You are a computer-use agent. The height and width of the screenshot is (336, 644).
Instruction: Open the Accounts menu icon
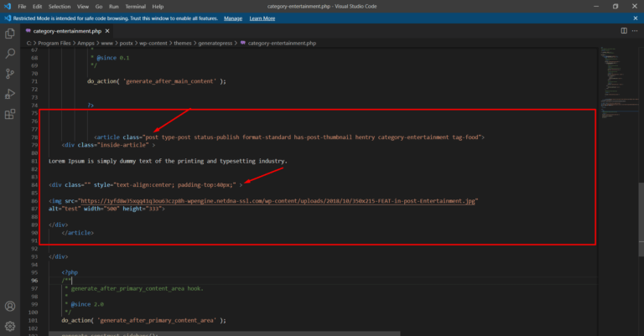coord(10,306)
